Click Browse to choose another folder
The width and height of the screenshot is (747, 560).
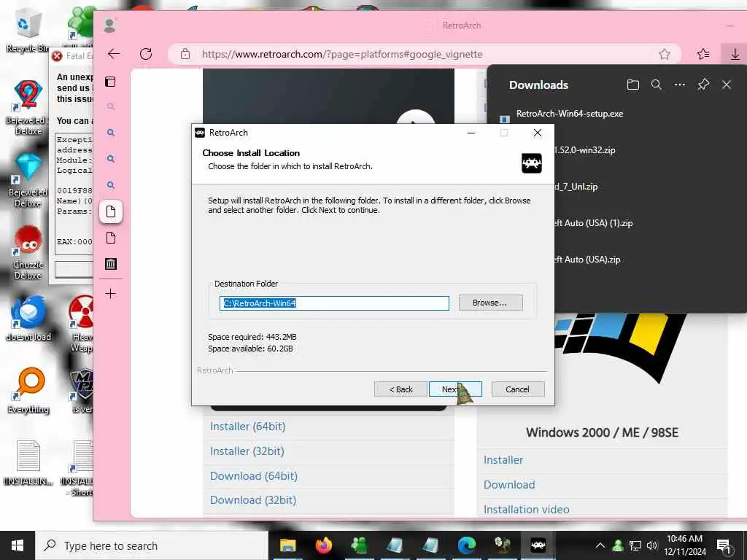(490, 303)
